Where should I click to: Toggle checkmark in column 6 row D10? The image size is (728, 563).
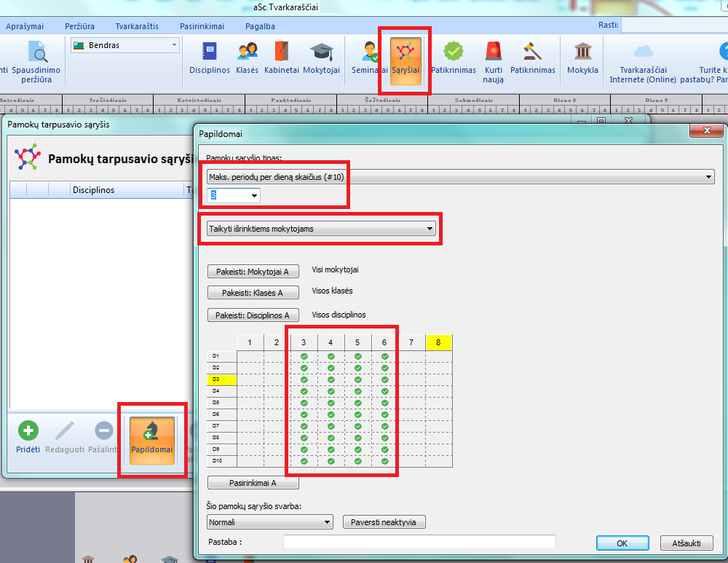click(384, 461)
